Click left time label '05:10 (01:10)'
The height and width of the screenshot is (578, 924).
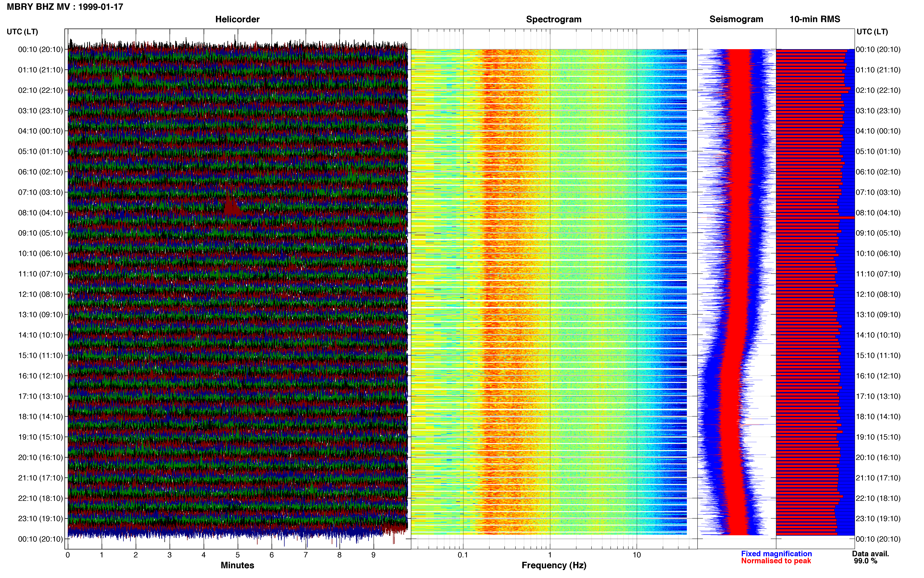(x=41, y=151)
